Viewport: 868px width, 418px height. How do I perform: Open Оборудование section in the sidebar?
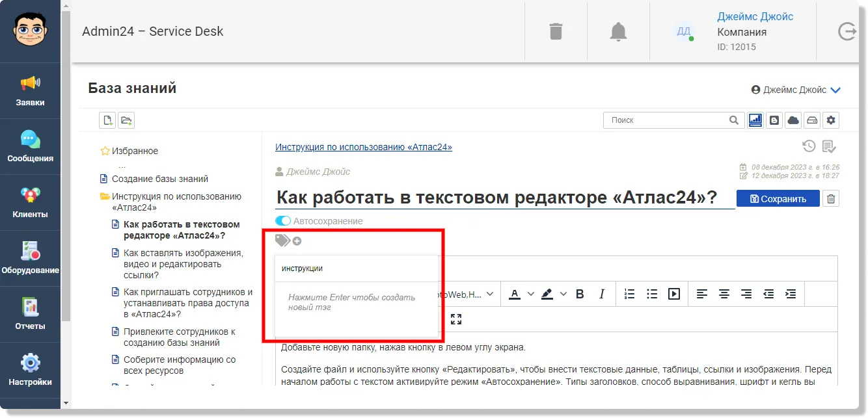coord(30,258)
